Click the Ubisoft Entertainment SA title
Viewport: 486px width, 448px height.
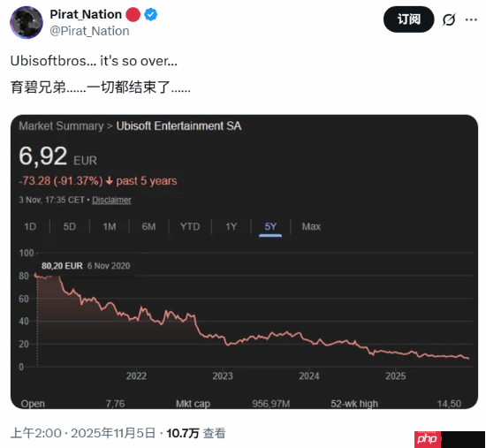[x=178, y=125]
